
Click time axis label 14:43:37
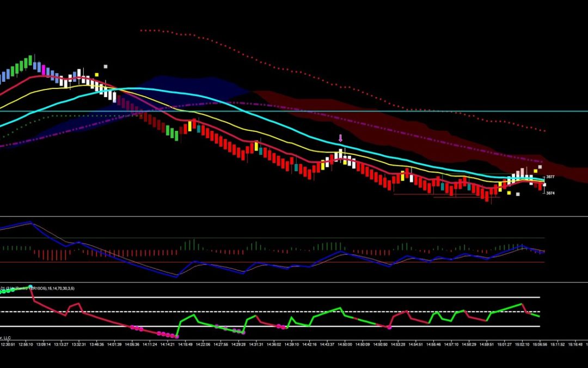tap(327, 344)
